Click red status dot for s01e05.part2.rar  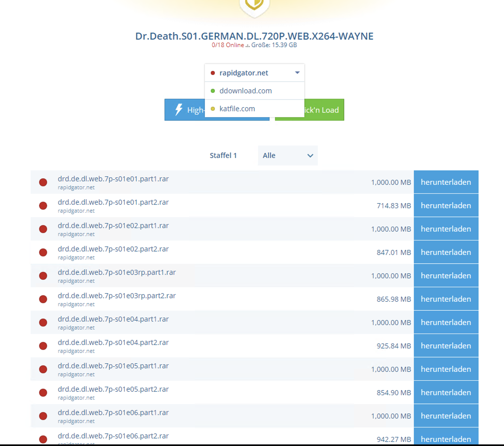tap(43, 393)
